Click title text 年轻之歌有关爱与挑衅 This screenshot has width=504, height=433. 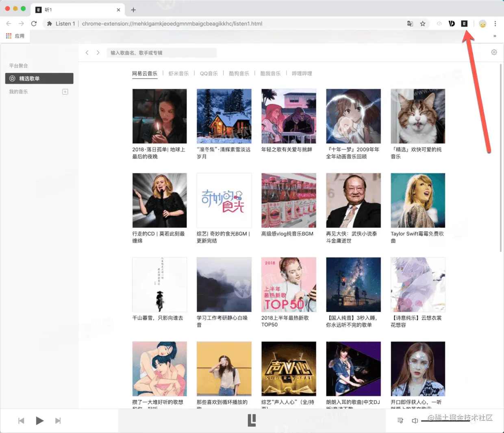(x=287, y=149)
